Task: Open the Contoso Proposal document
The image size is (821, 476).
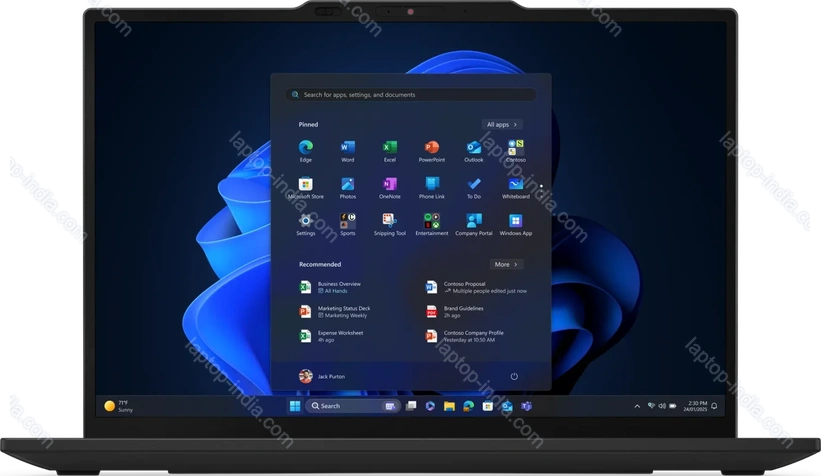Action: click(x=470, y=287)
